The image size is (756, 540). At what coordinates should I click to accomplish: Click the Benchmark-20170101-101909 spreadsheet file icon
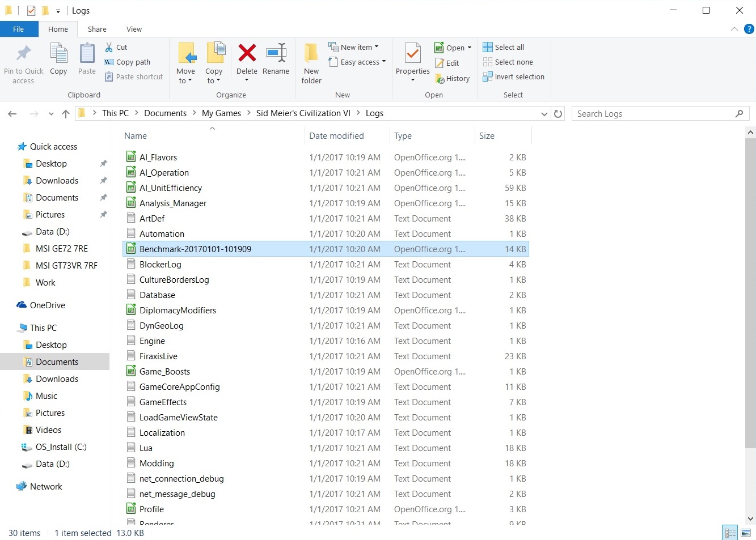[x=131, y=249]
